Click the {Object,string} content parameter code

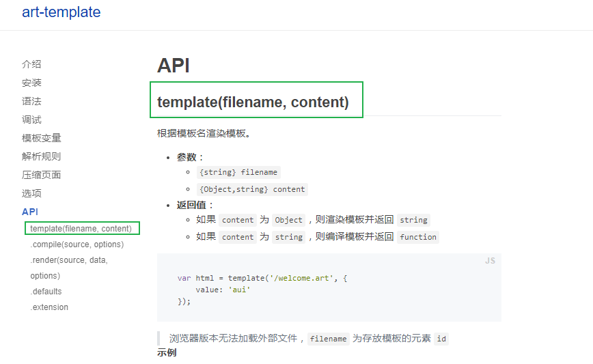[x=252, y=189]
